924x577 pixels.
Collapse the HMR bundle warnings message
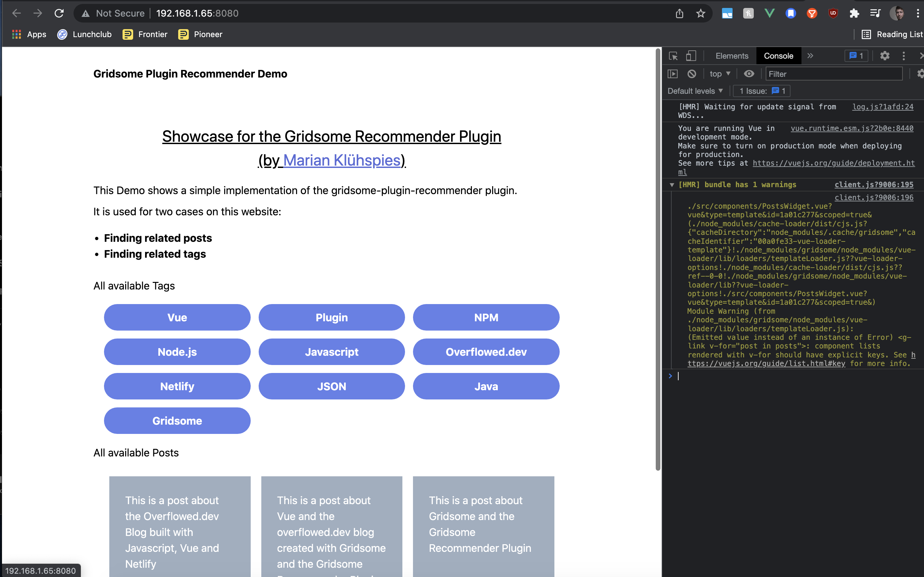[x=672, y=185]
